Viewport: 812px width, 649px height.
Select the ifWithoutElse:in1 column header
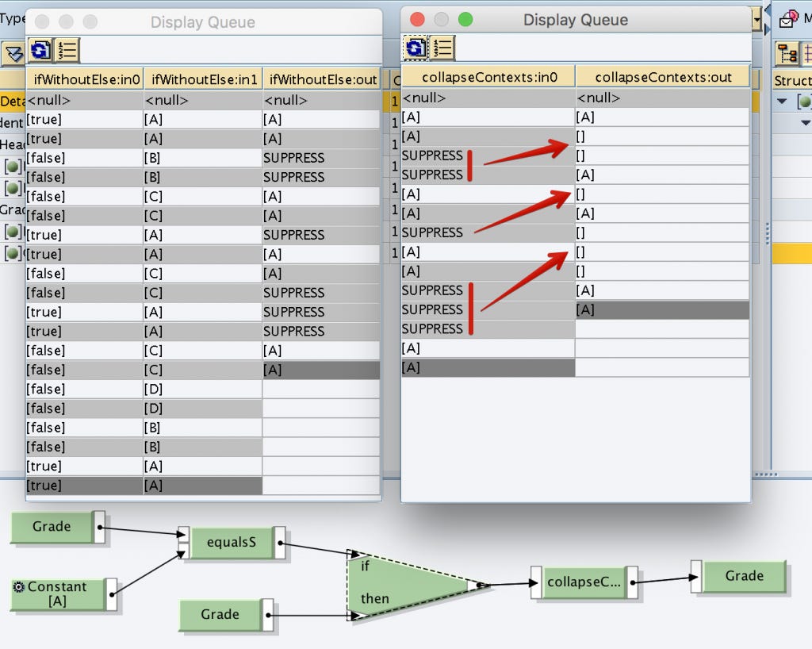click(x=204, y=79)
